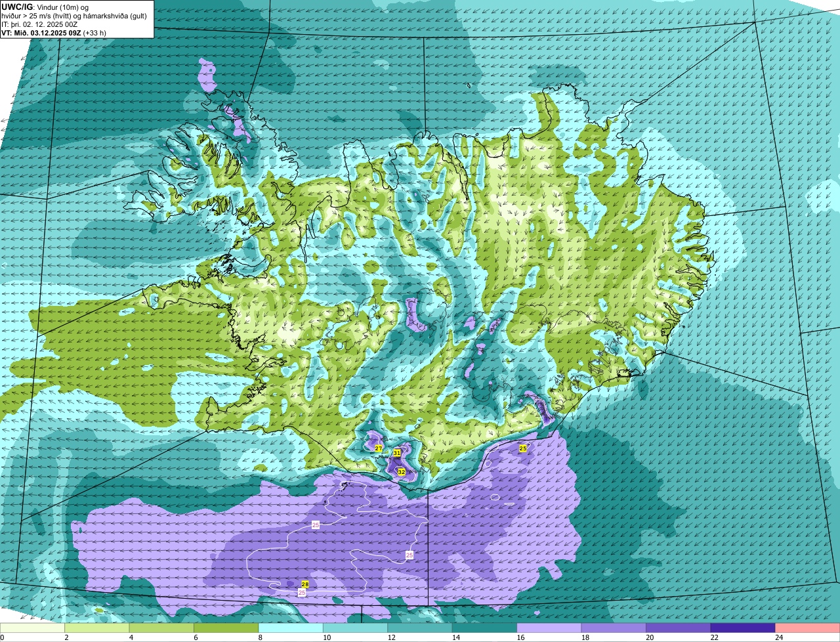The height and width of the screenshot is (642, 840).
Task: Click the yellow gust label 25 off the southeast coast
Action: click(x=523, y=448)
